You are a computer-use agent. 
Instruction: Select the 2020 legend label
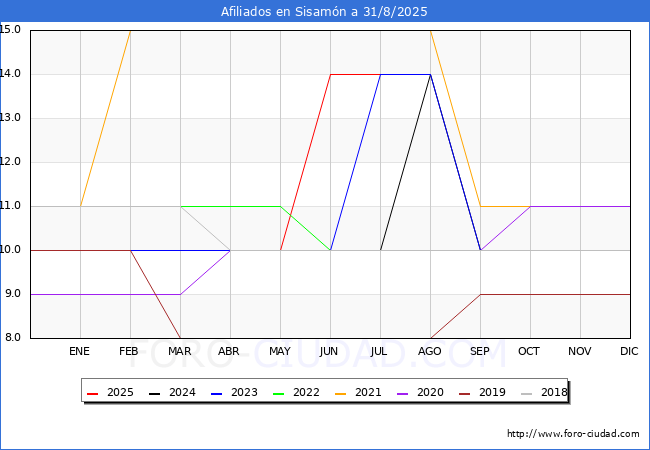pos(430,392)
